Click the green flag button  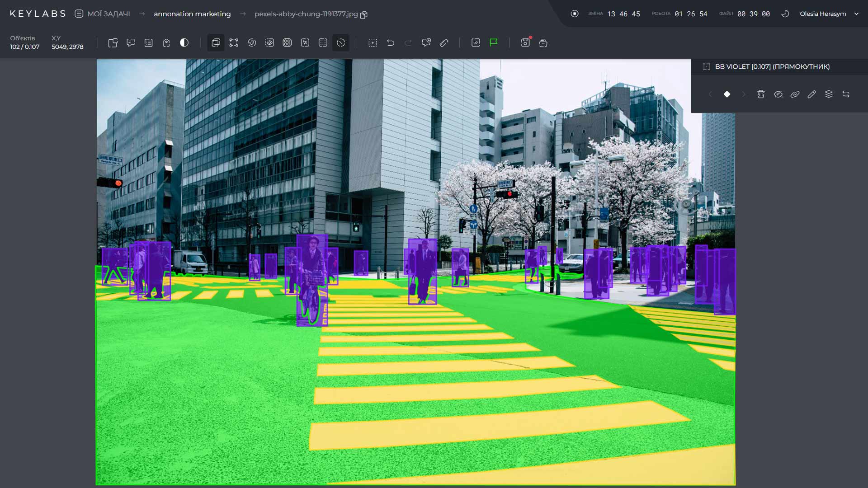[493, 43]
